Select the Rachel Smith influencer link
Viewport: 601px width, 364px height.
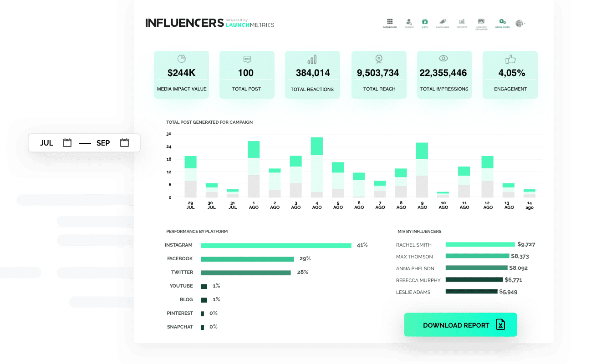click(x=413, y=245)
